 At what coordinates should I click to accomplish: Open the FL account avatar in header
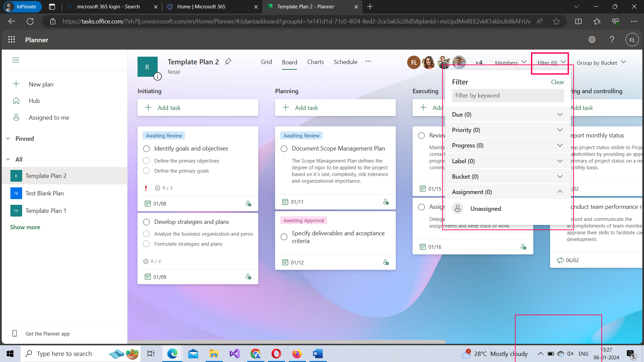point(632,40)
